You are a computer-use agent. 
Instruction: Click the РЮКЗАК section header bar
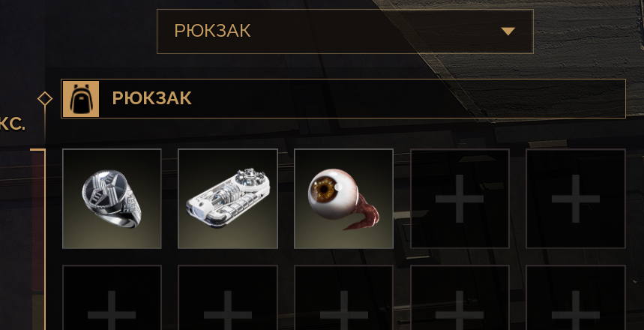click(x=343, y=99)
